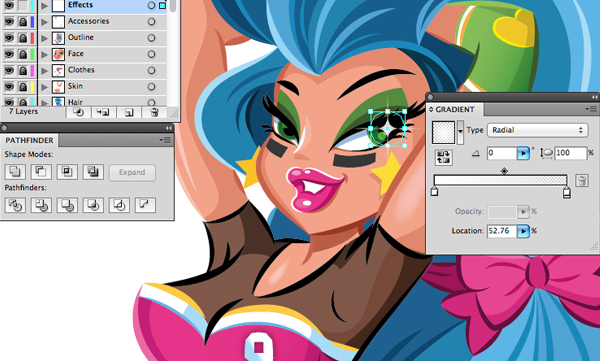The height and width of the screenshot is (361, 600).
Task: Apply the Exclude shape mode
Action: [93, 172]
